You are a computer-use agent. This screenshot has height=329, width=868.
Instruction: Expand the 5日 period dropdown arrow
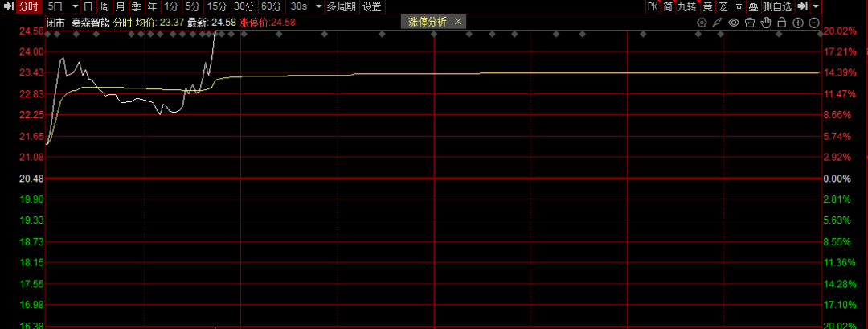[x=75, y=6]
